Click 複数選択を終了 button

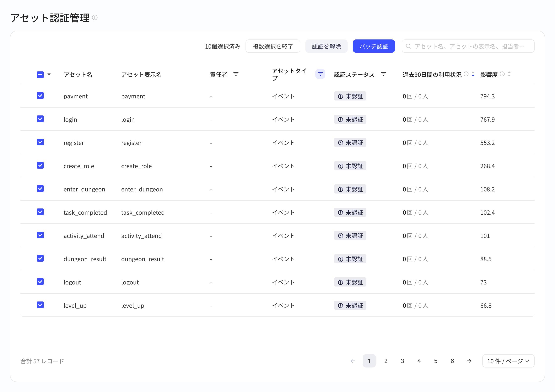[x=273, y=46]
